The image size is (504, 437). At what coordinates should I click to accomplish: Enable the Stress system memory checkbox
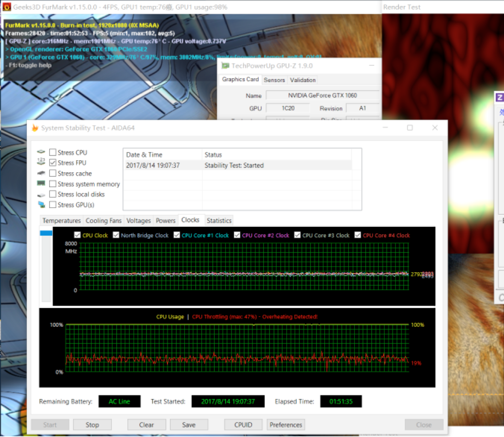tap(53, 184)
